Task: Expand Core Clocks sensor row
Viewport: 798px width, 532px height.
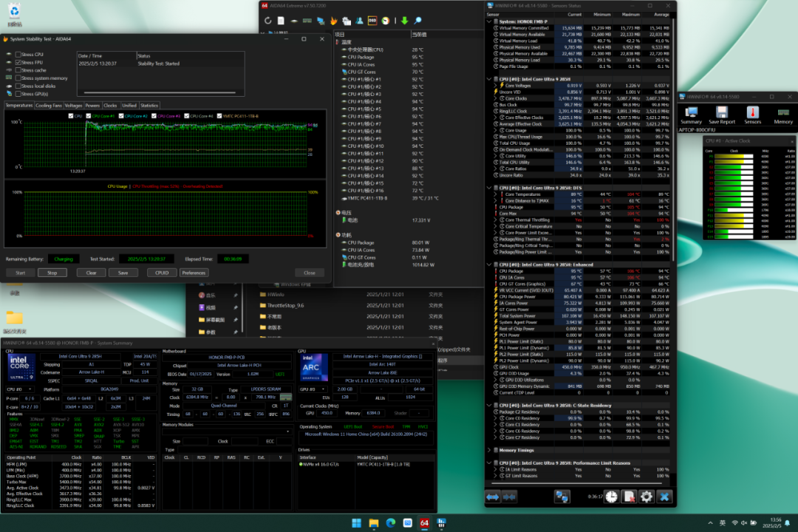Action: pyautogui.click(x=495, y=98)
